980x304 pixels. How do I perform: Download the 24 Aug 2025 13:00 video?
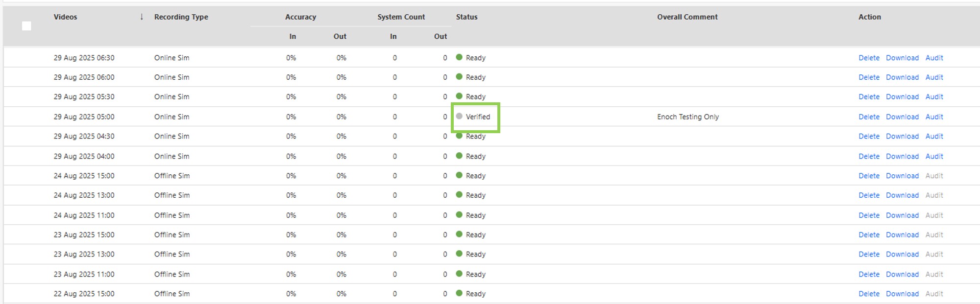pyautogui.click(x=902, y=195)
